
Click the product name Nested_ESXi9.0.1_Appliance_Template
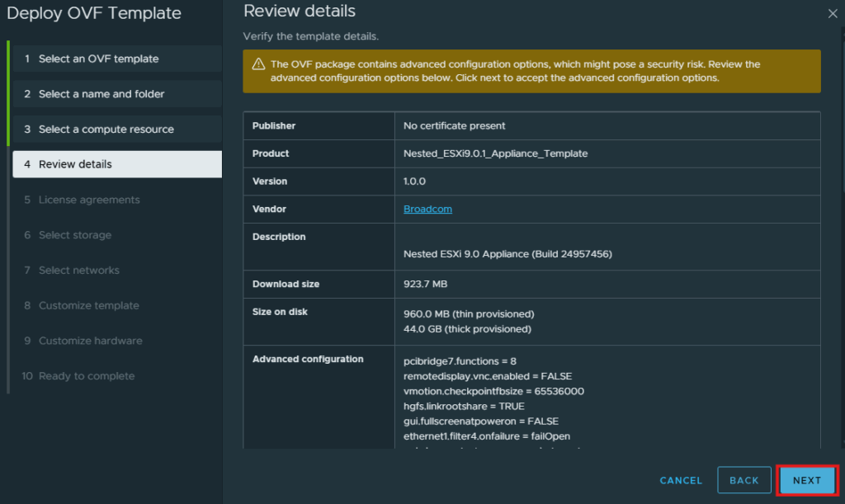(x=495, y=153)
